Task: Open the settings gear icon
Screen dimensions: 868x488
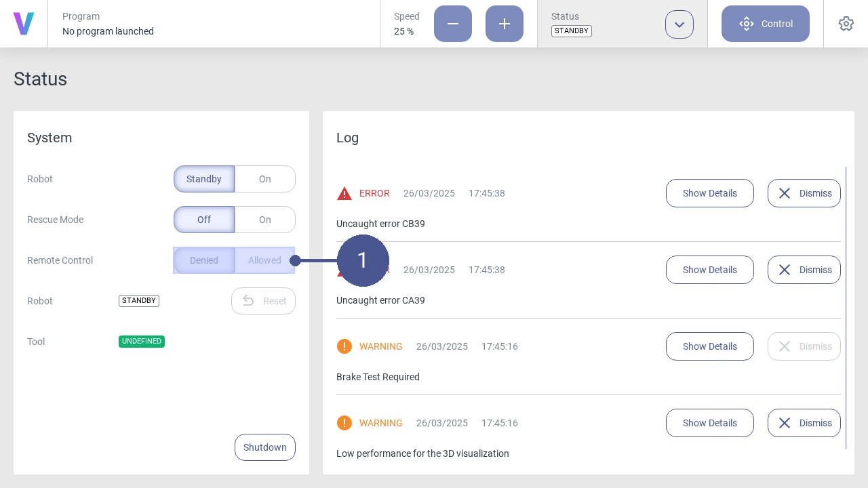Action: tap(846, 24)
